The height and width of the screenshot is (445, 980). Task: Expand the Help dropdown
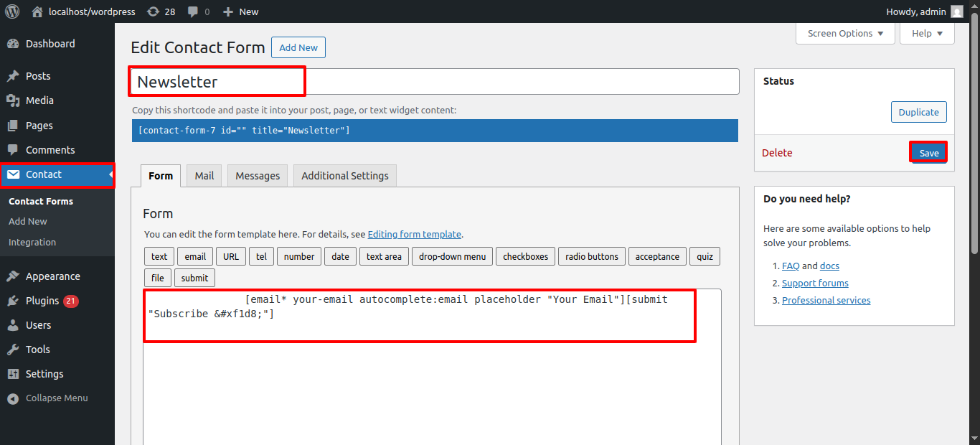[x=927, y=34]
